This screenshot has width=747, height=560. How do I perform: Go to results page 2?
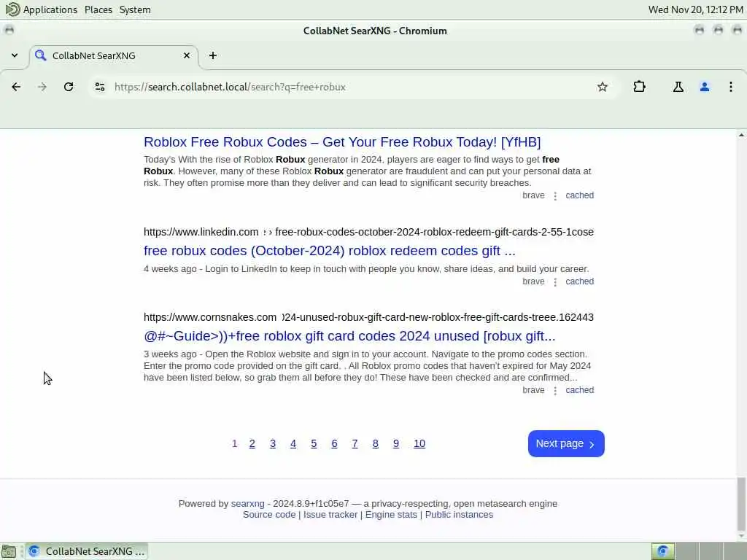pos(252,443)
